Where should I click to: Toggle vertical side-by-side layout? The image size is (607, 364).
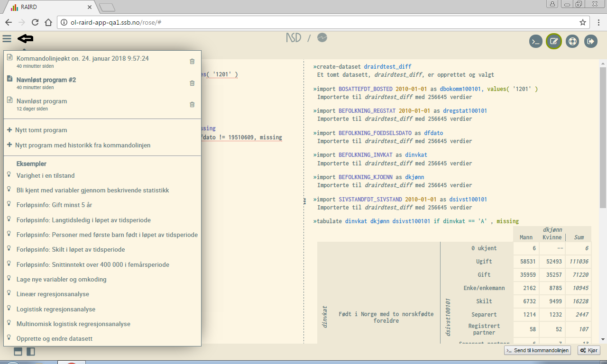pyautogui.click(x=31, y=352)
